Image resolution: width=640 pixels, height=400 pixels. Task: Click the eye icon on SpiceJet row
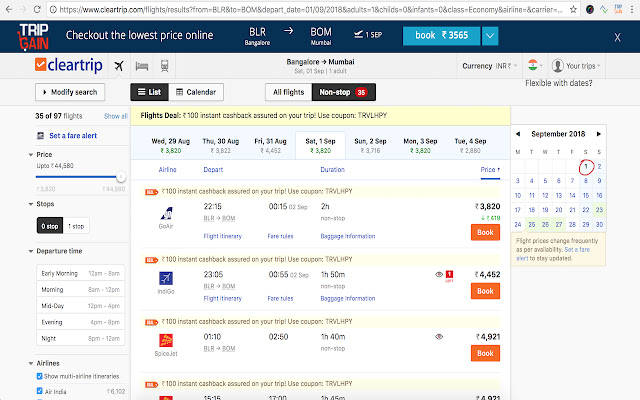[x=439, y=337]
